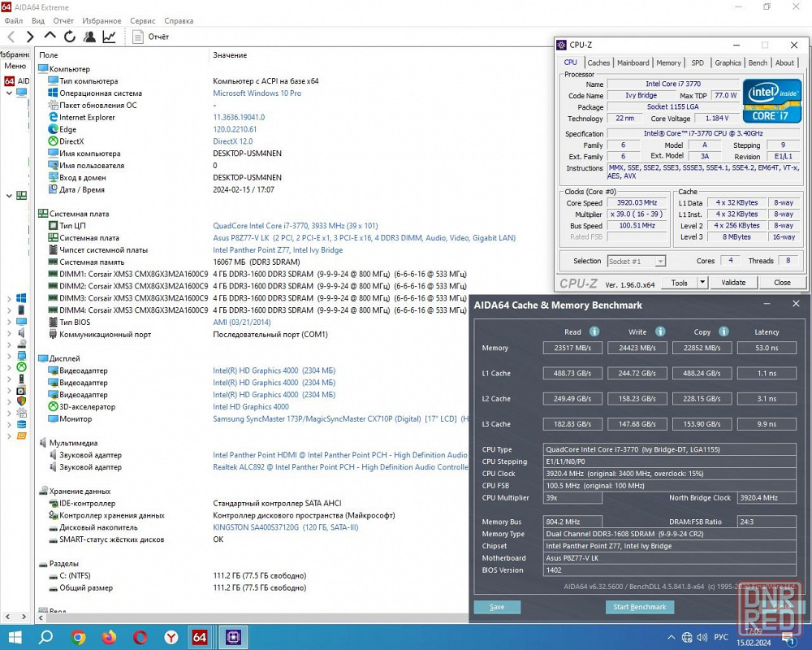Collapse the Motherboard node in sidebar tree
This screenshot has height=650, width=812.
(9, 196)
